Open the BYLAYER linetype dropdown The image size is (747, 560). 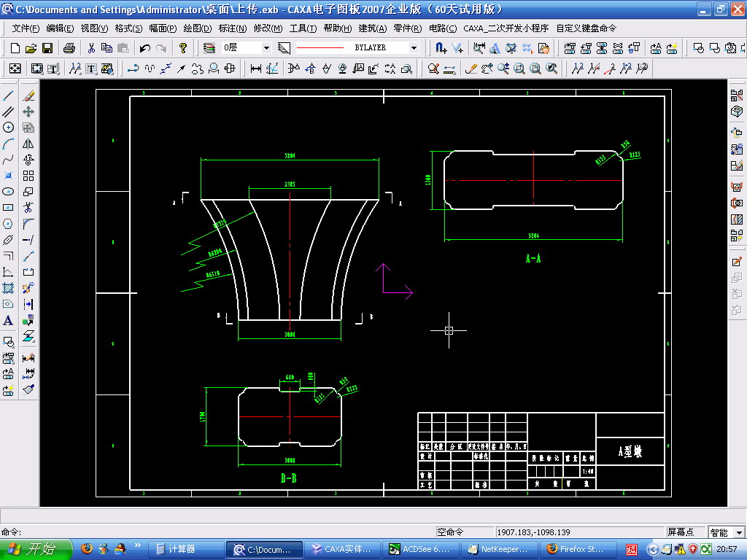pos(414,47)
